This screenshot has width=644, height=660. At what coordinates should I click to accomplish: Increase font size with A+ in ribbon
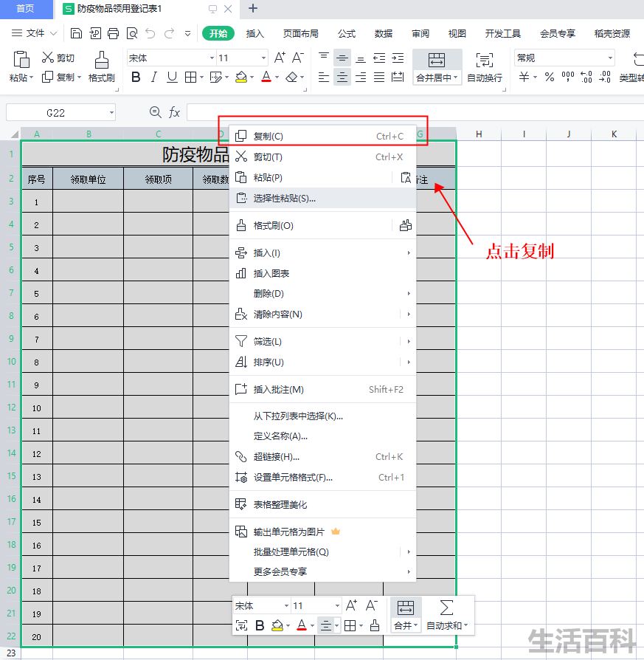pos(280,58)
